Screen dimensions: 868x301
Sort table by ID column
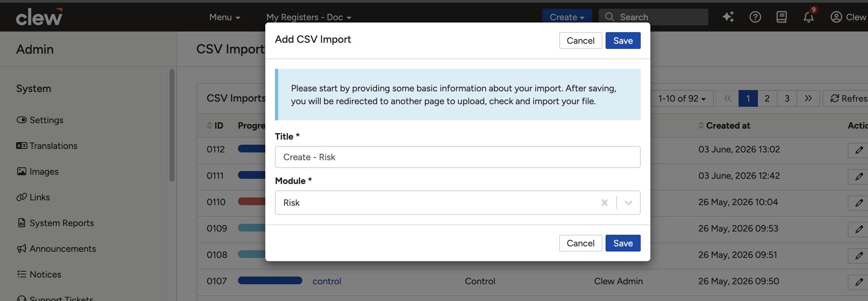[215, 126]
